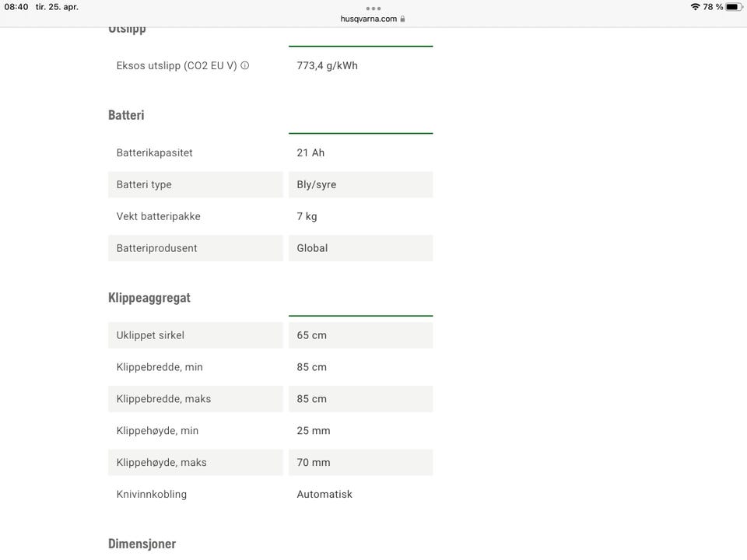
Task: Select the 'Klippebredde, min' label
Action: click(x=160, y=367)
